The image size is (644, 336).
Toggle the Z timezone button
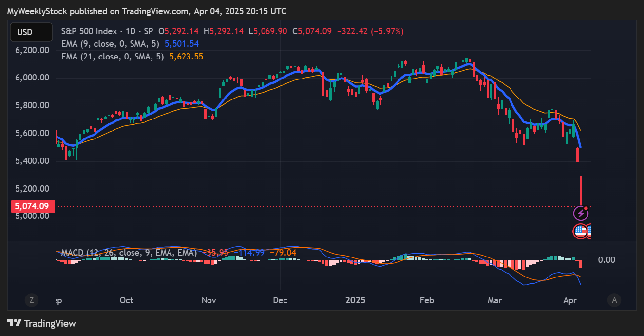31,300
